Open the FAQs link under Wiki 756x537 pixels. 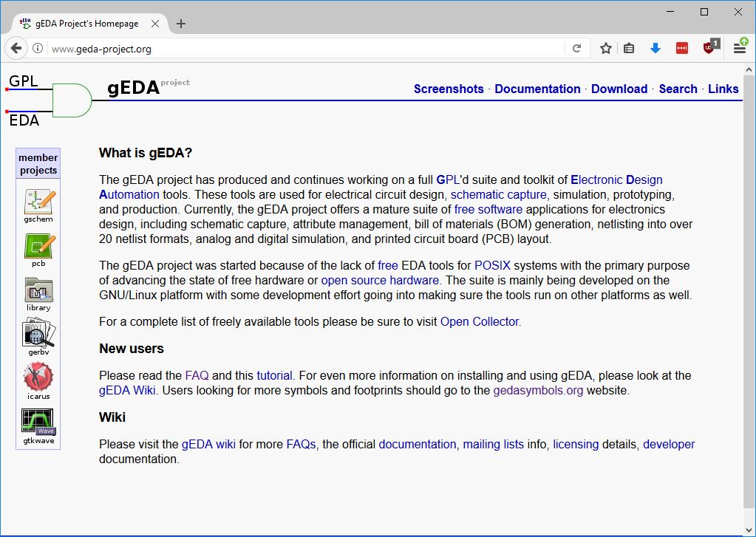(x=302, y=445)
